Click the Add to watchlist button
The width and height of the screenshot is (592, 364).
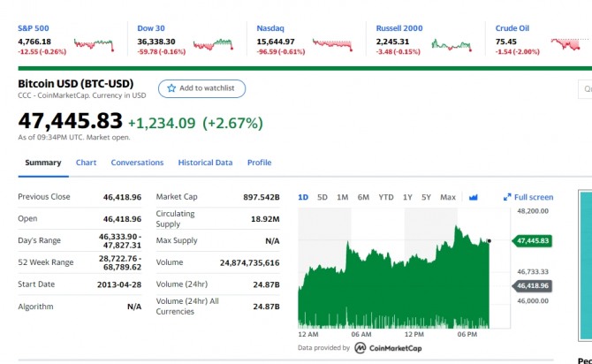tap(201, 88)
